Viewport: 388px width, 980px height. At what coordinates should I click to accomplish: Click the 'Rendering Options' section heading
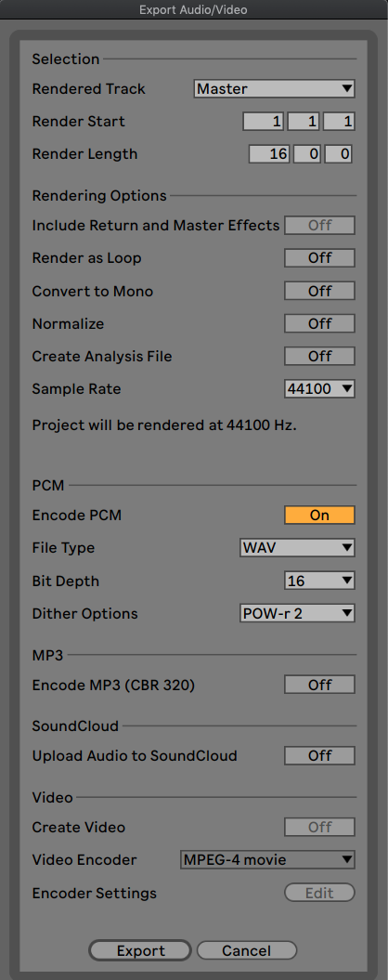point(99,196)
